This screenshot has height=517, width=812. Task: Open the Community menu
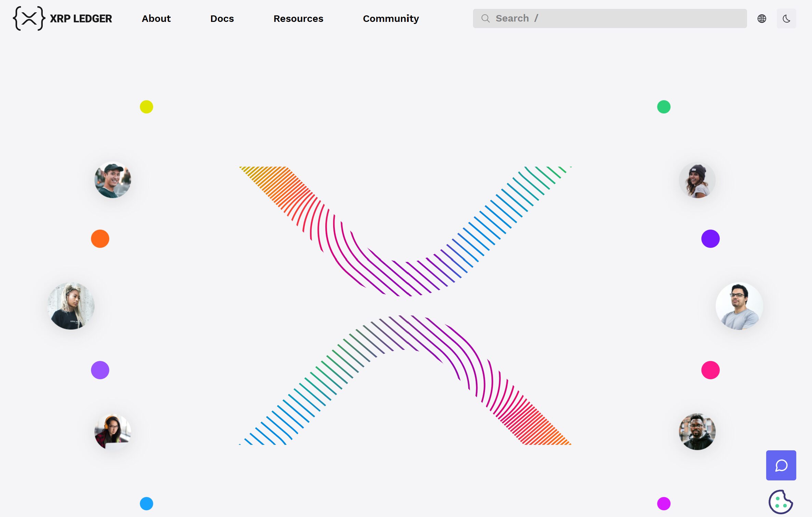tap(391, 18)
